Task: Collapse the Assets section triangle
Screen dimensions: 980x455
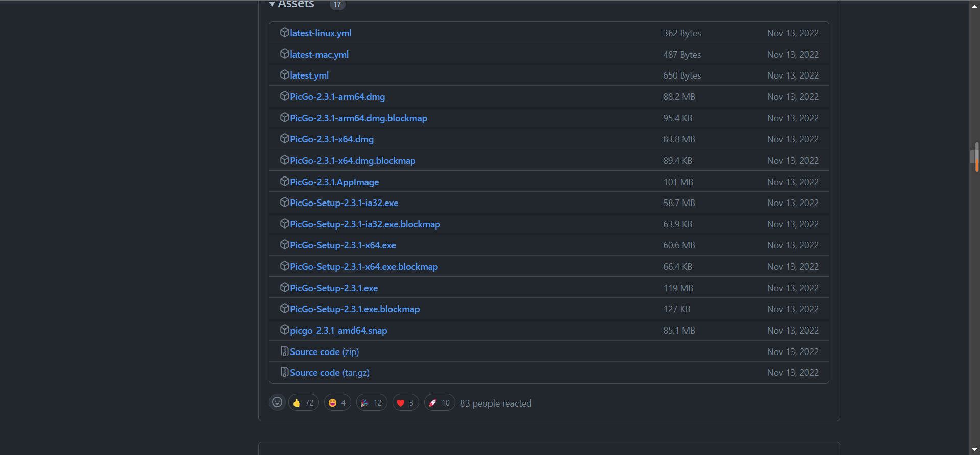Action: 272,4
